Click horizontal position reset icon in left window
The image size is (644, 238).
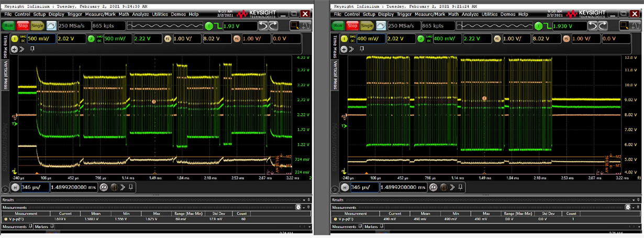[104, 188]
